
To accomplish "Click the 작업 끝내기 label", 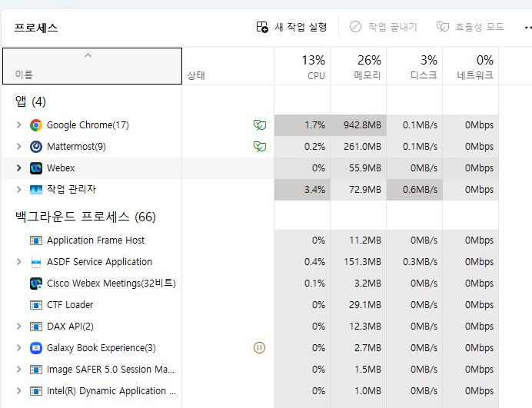I will pyautogui.click(x=393, y=27).
